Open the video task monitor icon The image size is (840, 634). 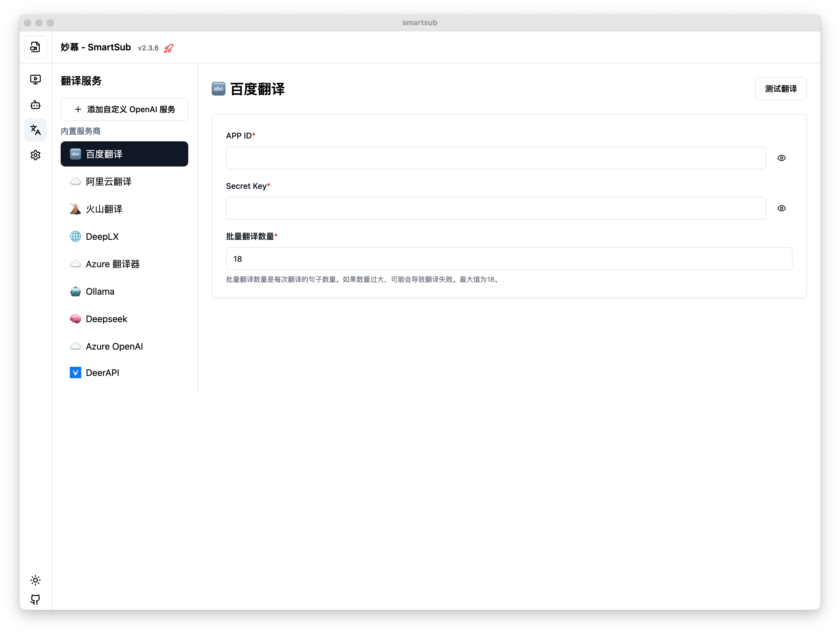(x=35, y=79)
